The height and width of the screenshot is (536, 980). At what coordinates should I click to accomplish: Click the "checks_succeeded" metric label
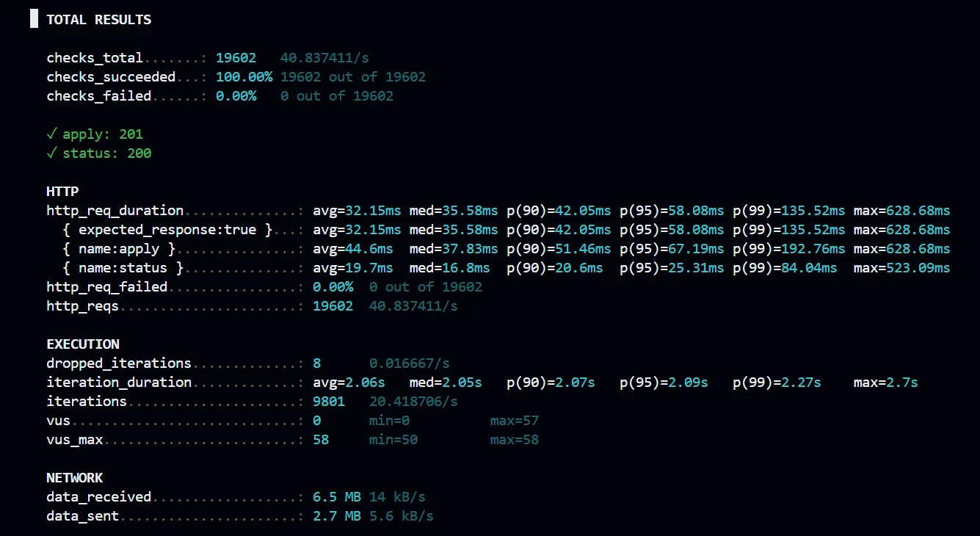pyautogui.click(x=111, y=77)
